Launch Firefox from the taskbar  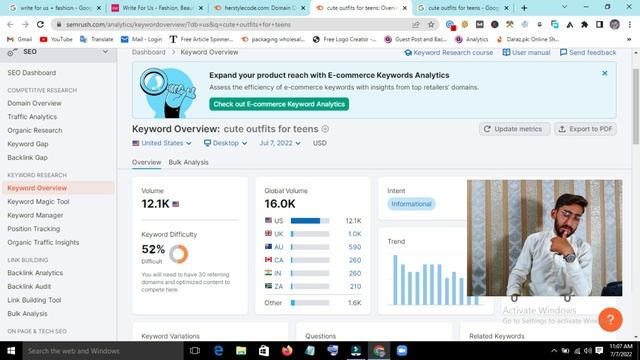click(287, 351)
